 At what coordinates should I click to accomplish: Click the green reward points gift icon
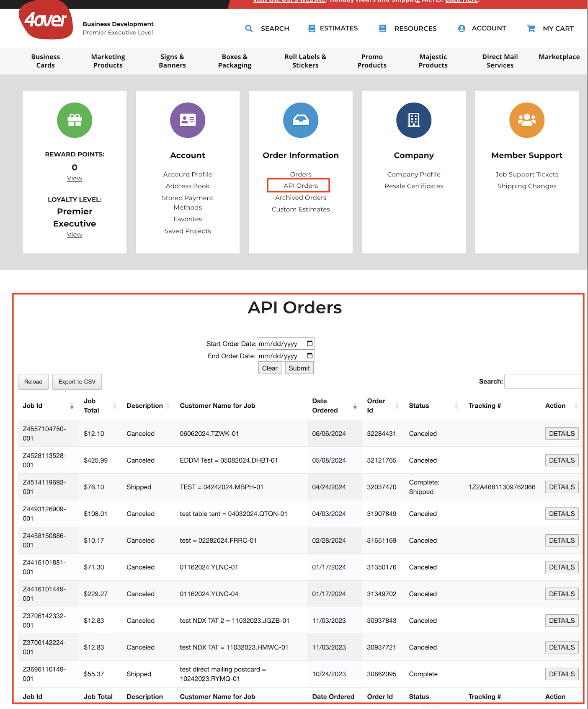click(x=75, y=120)
